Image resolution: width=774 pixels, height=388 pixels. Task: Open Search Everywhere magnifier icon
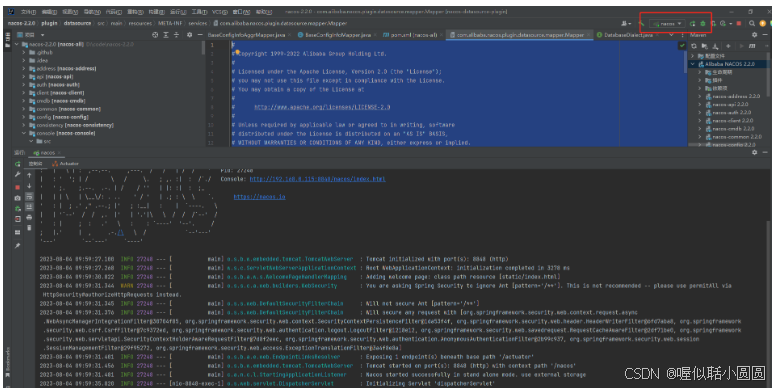pos(752,23)
